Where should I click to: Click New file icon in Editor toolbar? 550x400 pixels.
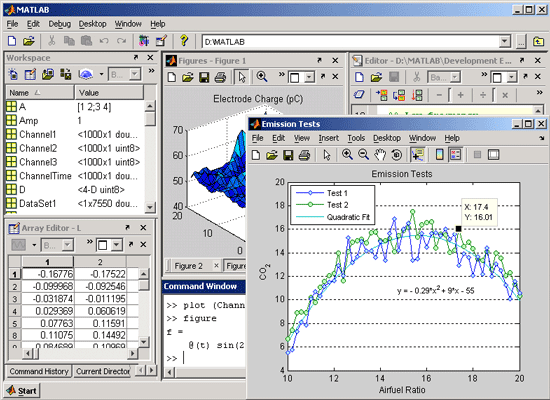[x=359, y=77]
